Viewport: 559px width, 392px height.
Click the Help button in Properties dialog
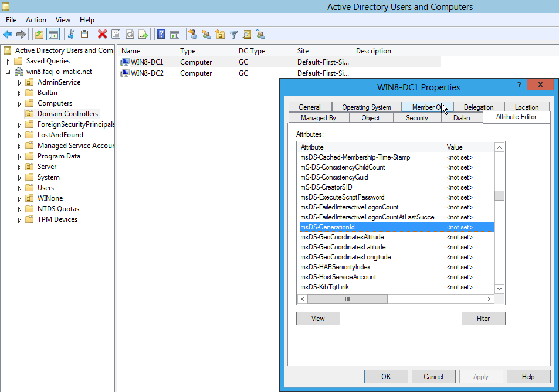click(528, 377)
